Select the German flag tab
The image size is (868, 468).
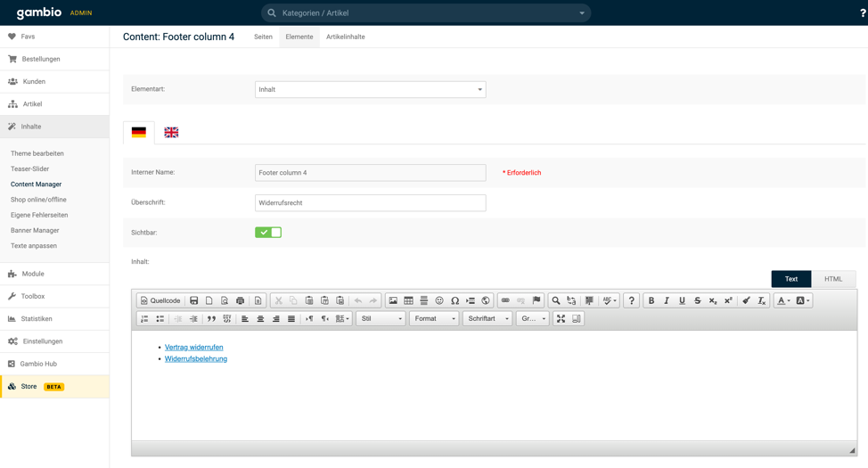138,132
